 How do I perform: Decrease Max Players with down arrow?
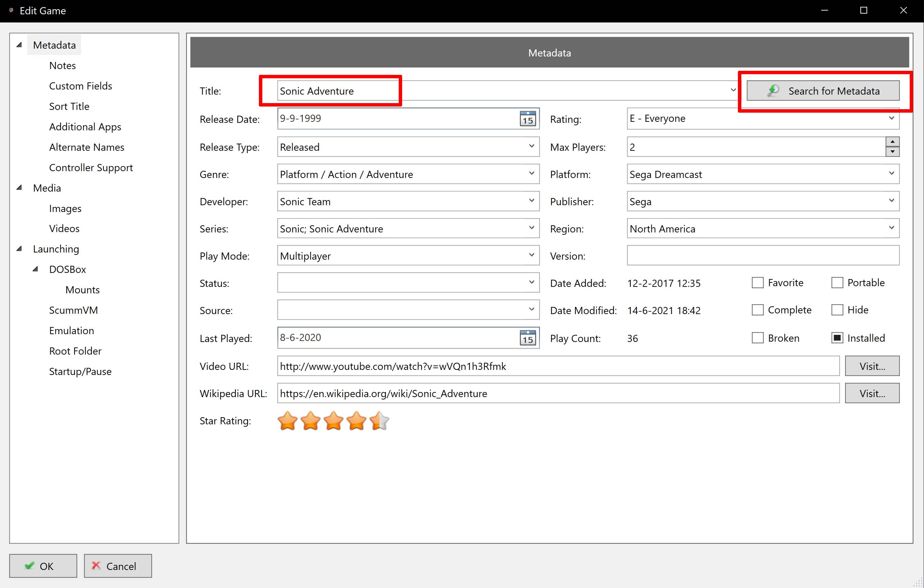[893, 152]
